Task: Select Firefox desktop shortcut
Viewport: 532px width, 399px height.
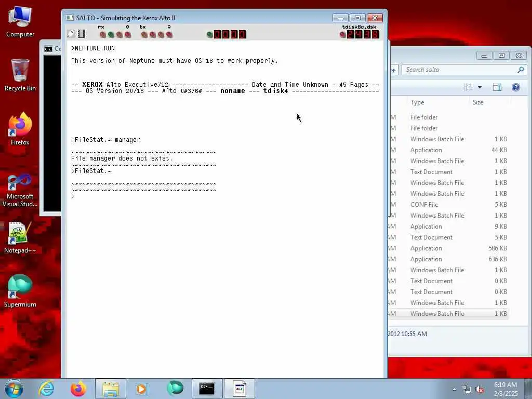Action: tap(20, 129)
